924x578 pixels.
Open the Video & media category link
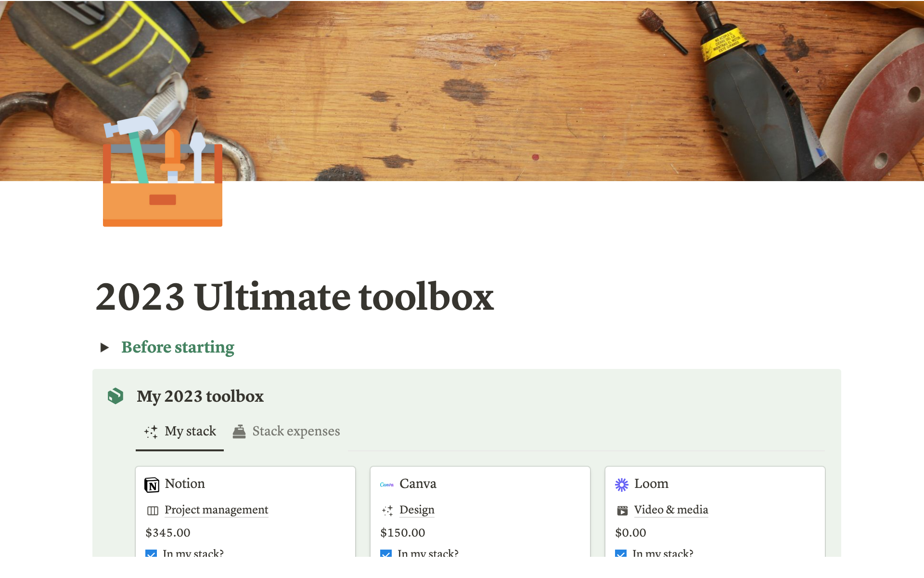coord(671,510)
